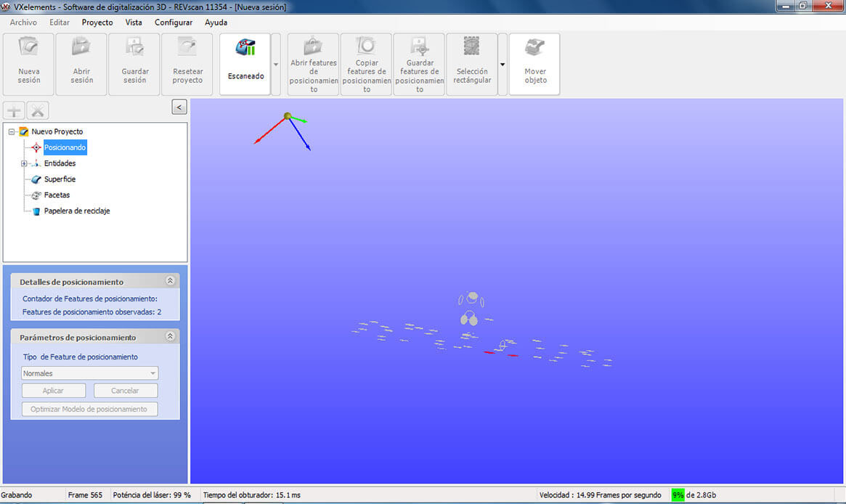This screenshot has width=846, height=504.
Task: Open the Proyecto menu
Action: point(97,23)
